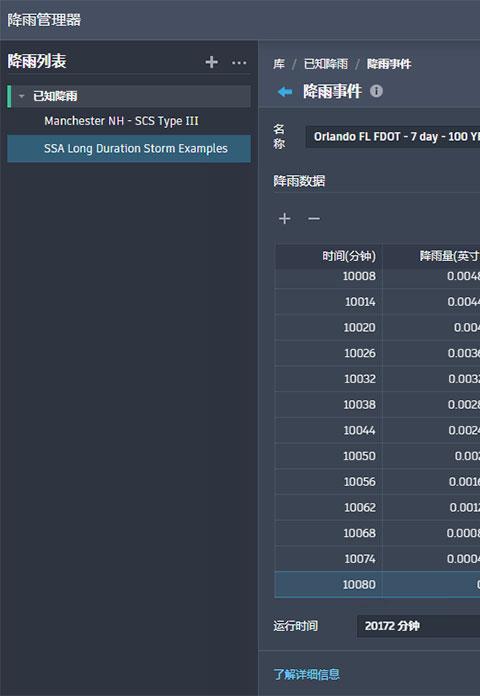Image resolution: width=480 pixels, height=696 pixels.
Task: Select the table row with time 10080
Action: [377, 584]
